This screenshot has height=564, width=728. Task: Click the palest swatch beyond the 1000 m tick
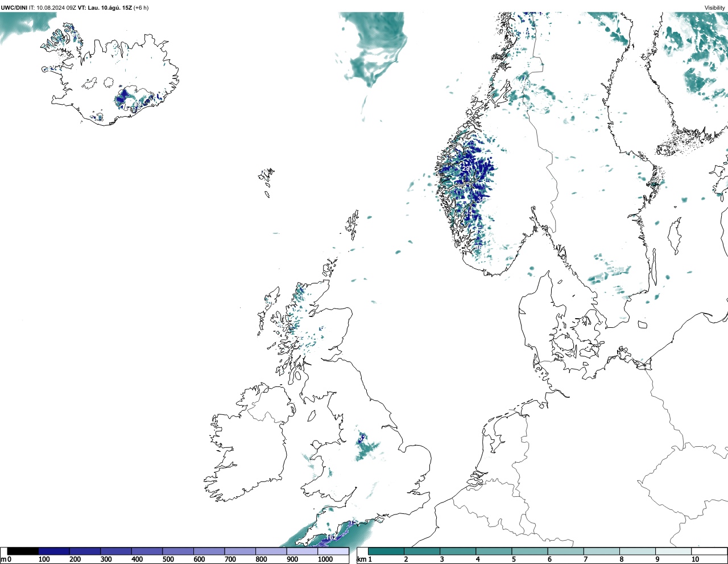pos(333,551)
